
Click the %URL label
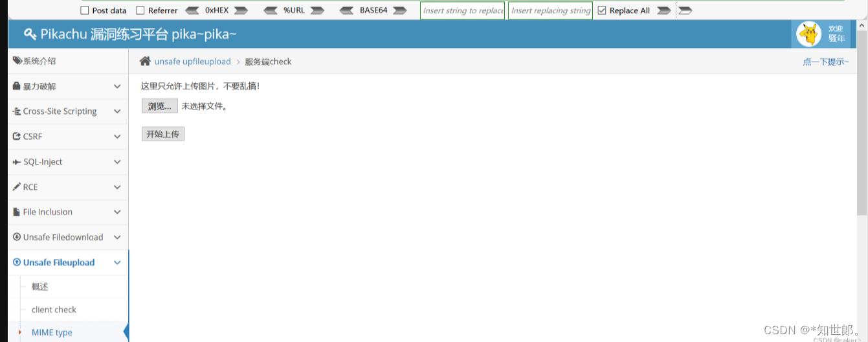point(294,10)
